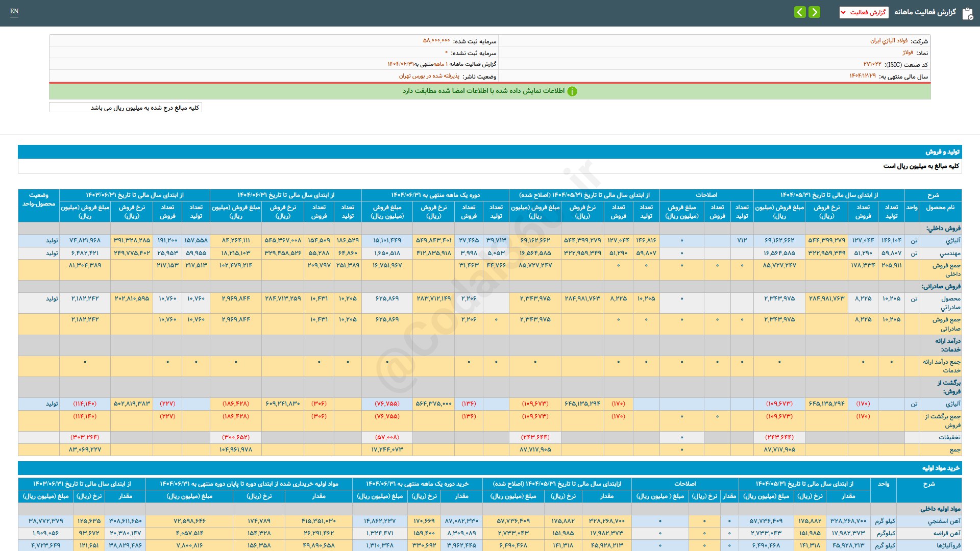The height and width of the screenshot is (551, 980).
Task: Click the وضعیت محصول-واحد column header
Action: [x=39, y=199]
